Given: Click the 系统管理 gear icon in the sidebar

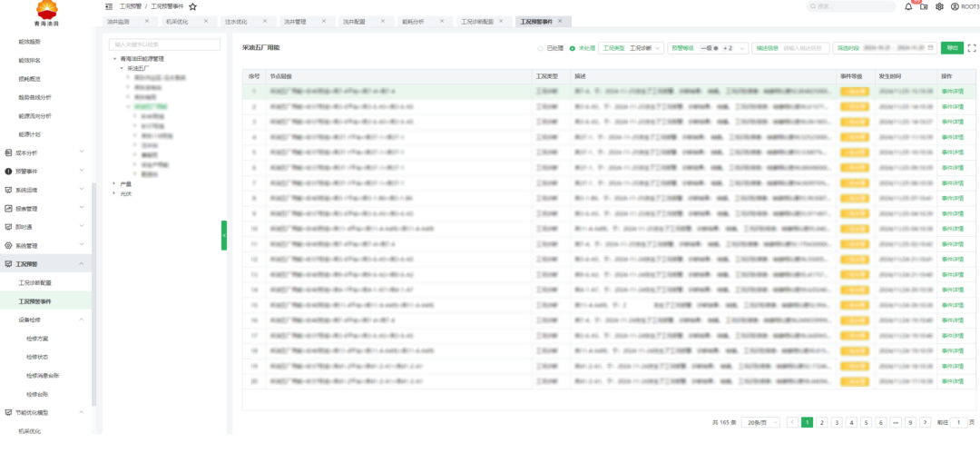Looking at the screenshot, I should pos(8,246).
